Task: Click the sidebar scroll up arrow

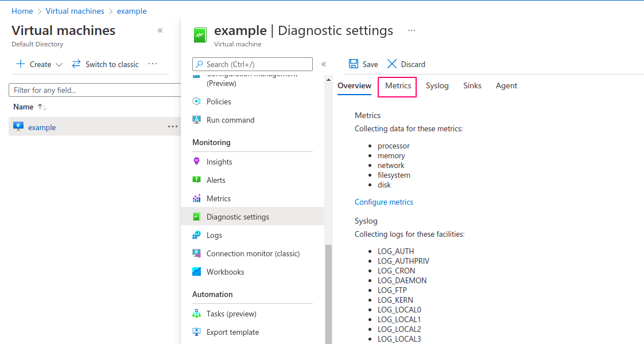Action: click(328, 80)
